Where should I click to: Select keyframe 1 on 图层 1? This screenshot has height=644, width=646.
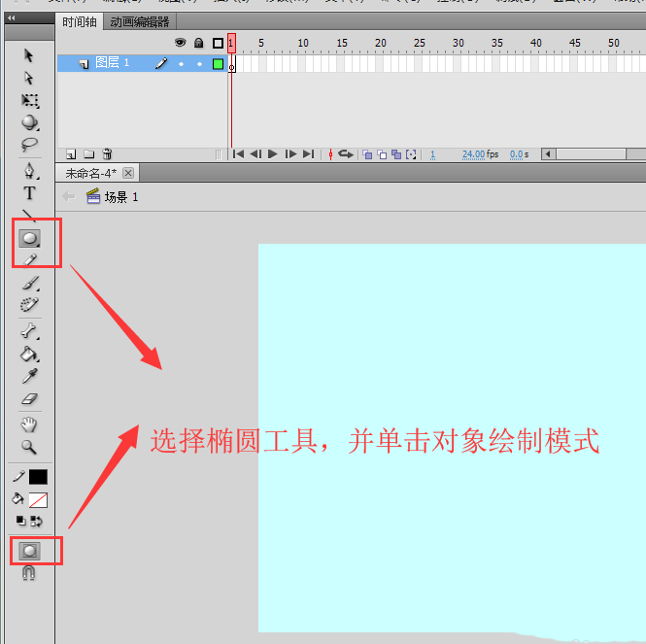(232, 64)
